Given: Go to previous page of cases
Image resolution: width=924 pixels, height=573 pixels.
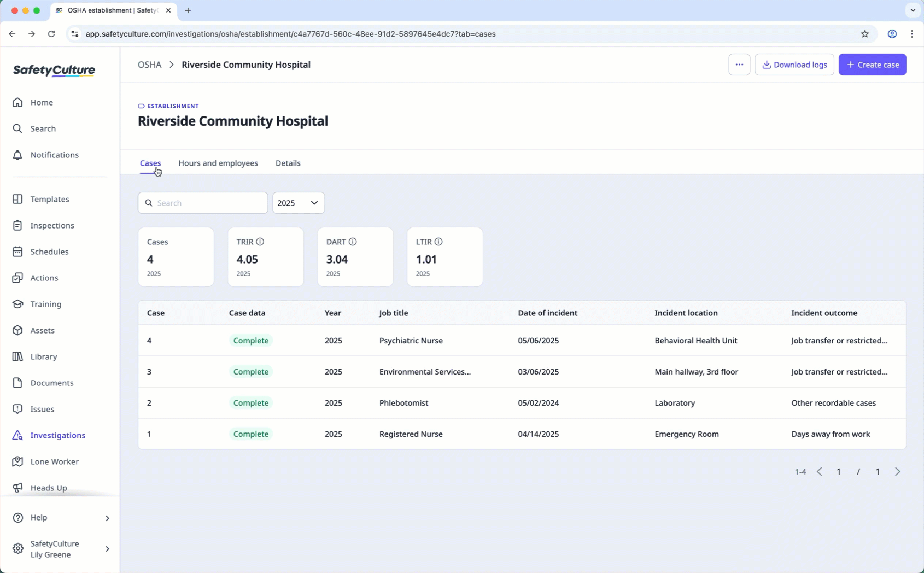Looking at the screenshot, I should [820, 472].
